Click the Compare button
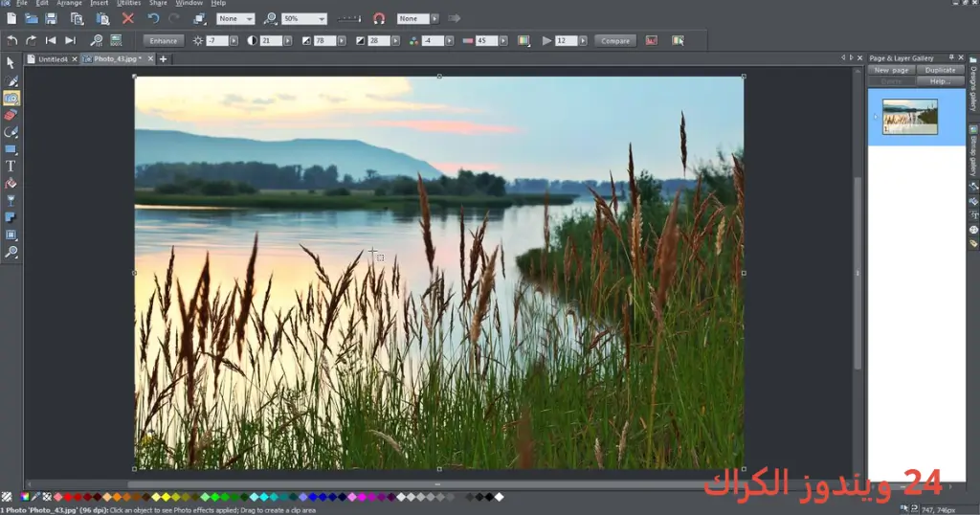Image resolution: width=980 pixels, height=515 pixels. pyautogui.click(x=615, y=40)
